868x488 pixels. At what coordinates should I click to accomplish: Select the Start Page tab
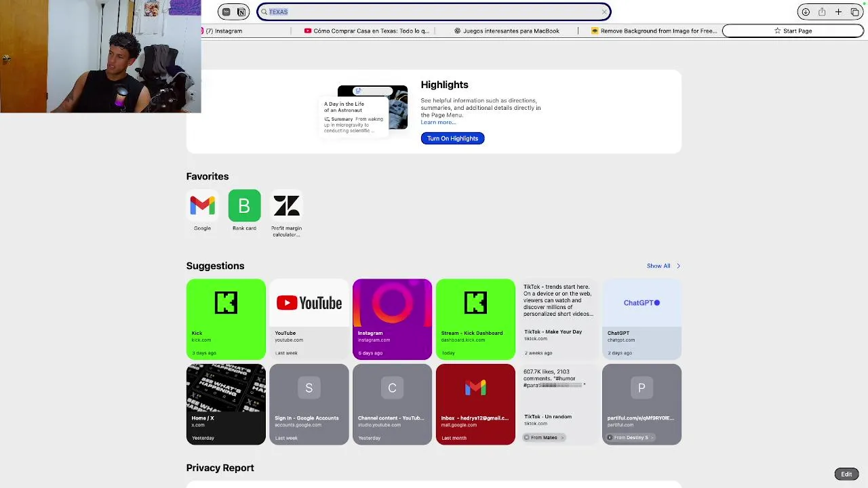coord(793,30)
